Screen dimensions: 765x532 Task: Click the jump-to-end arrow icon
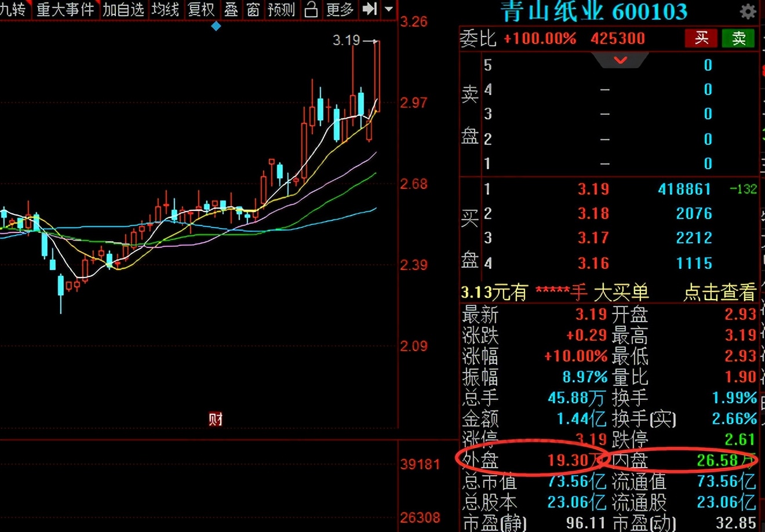pos(369,9)
